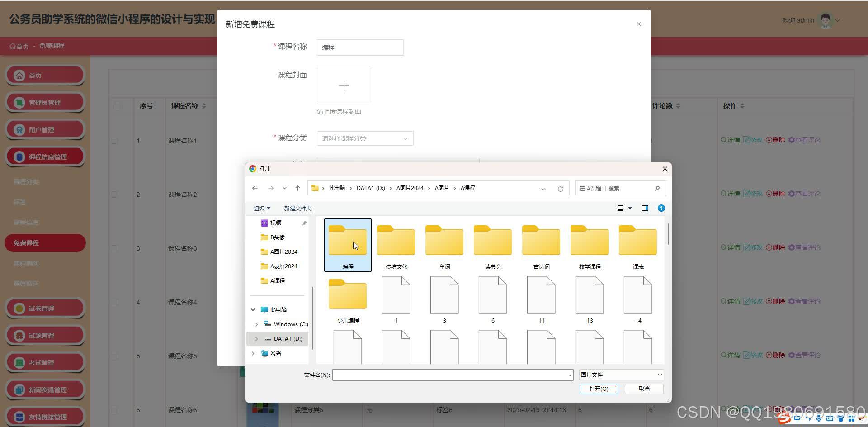The height and width of the screenshot is (427, 868).
Task: Expand the Windows (C:) tree node
Action: (x=256, y=324)
